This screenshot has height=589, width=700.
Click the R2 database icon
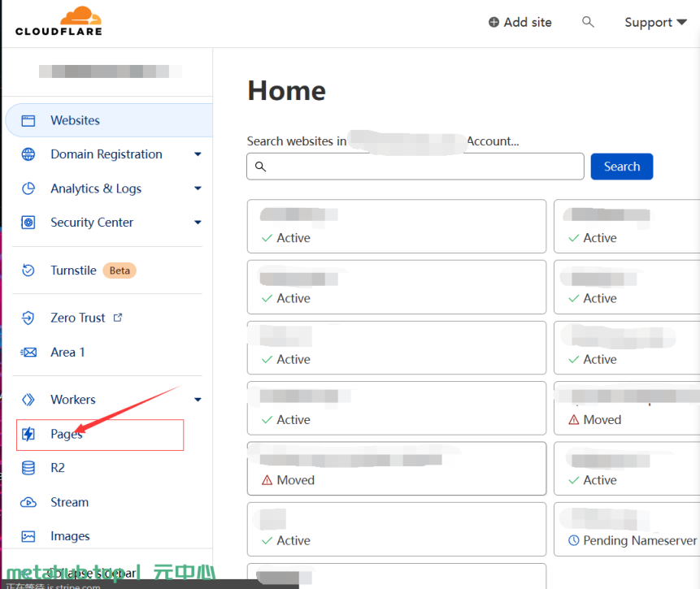pos(28,468)
